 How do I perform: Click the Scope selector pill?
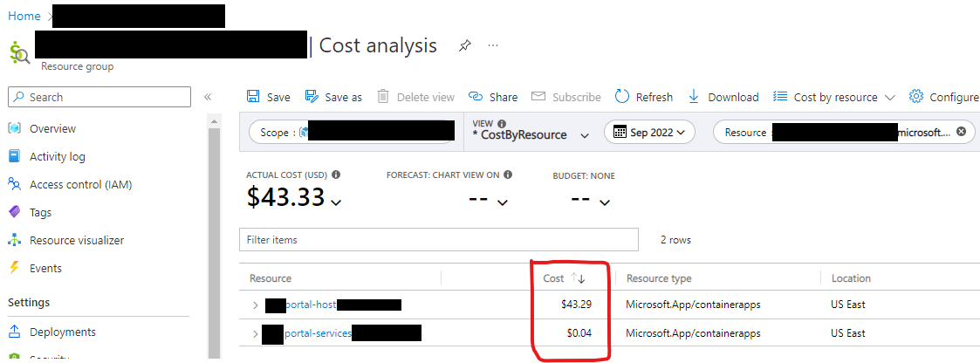click(x=350, y=133)
